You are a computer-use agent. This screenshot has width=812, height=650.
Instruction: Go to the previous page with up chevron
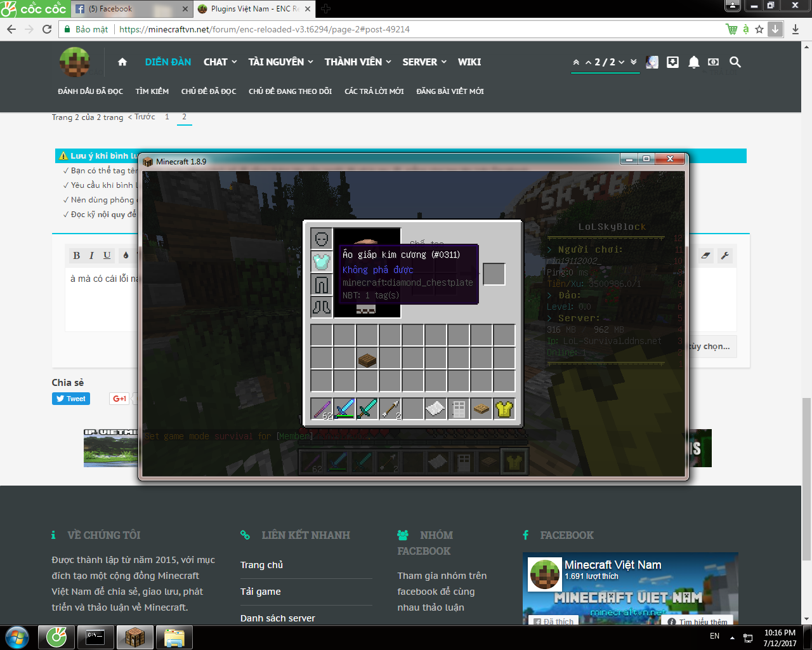coord(588,62)
